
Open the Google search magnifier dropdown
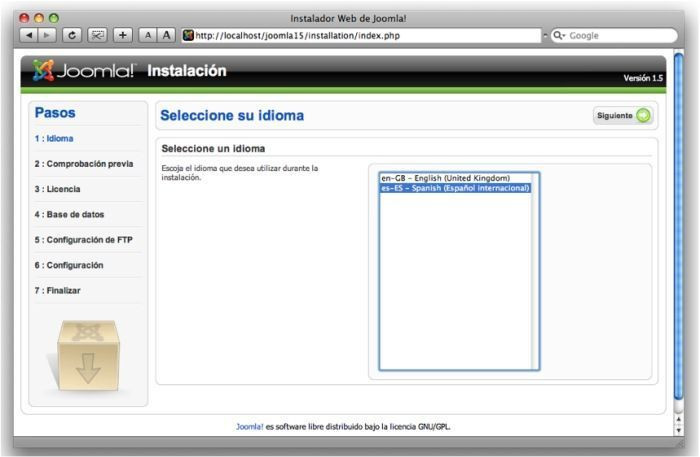tap(558, 35)
